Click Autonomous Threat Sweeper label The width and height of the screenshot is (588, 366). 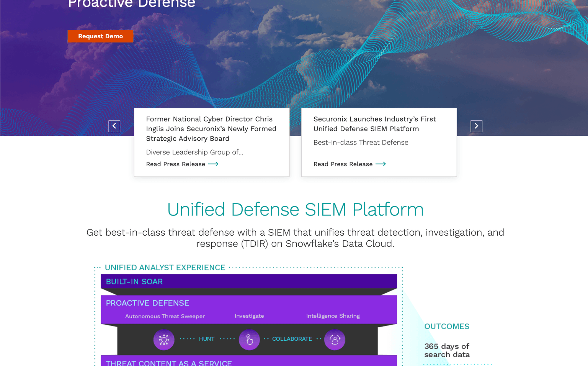165,316
